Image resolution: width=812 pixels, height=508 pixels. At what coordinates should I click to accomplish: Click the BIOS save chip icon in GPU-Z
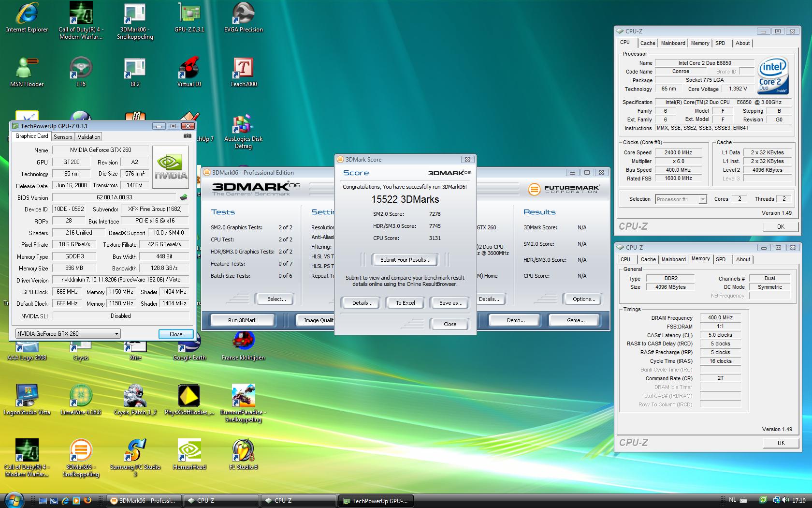tap(184, 197)
